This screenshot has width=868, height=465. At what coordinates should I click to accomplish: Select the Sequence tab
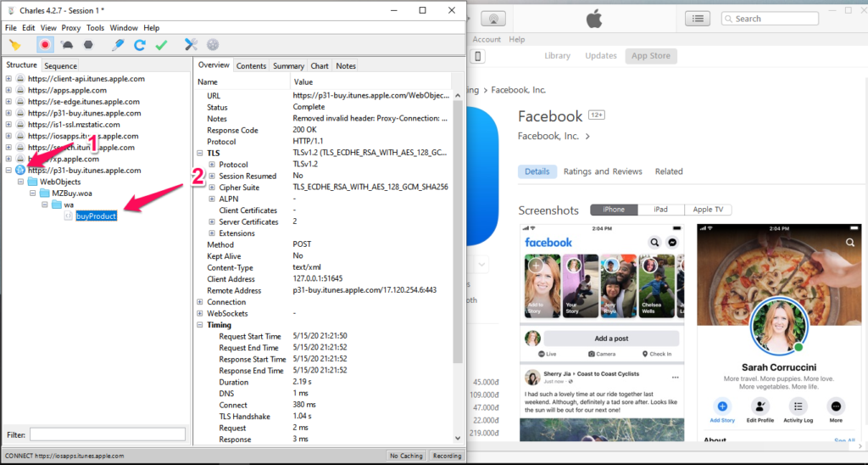point(60,65)
